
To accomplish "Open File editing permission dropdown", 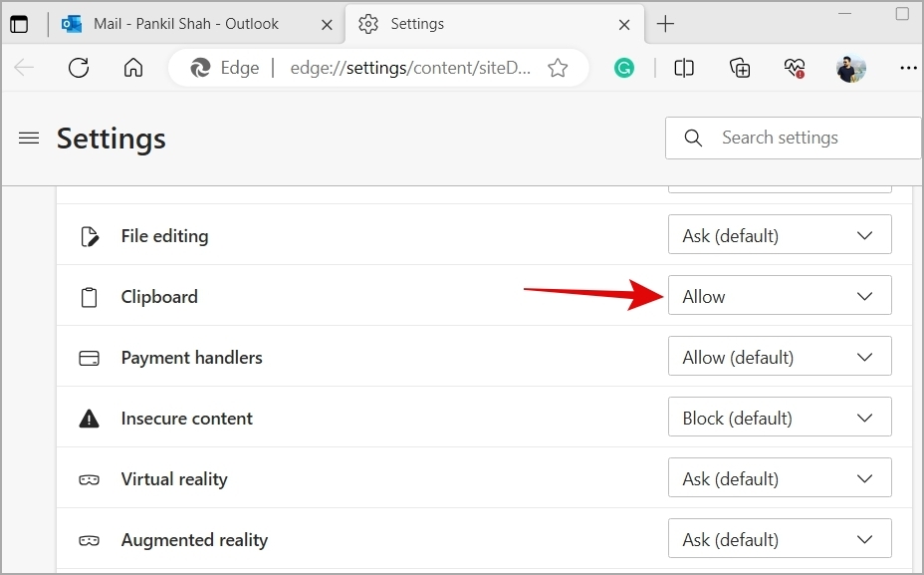I will (x=780, y=235).
